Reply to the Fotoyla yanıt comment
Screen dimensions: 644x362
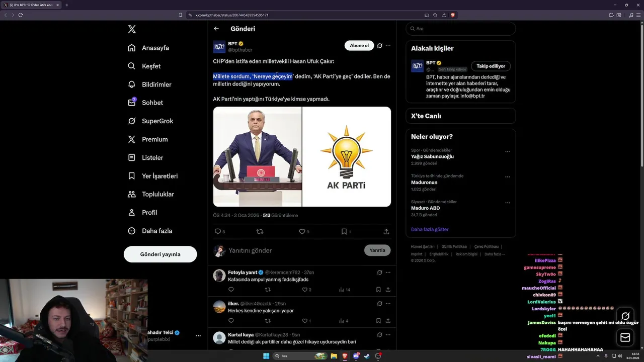231,290
